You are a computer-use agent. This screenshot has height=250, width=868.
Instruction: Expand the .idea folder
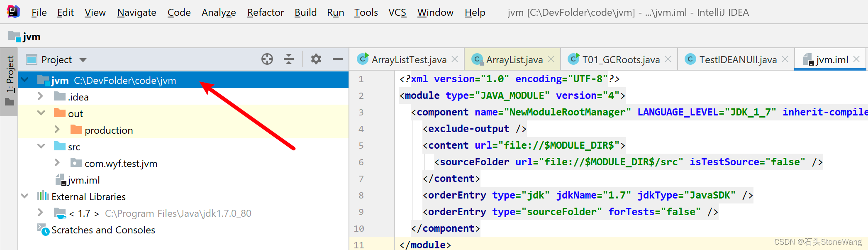[41, 96]
